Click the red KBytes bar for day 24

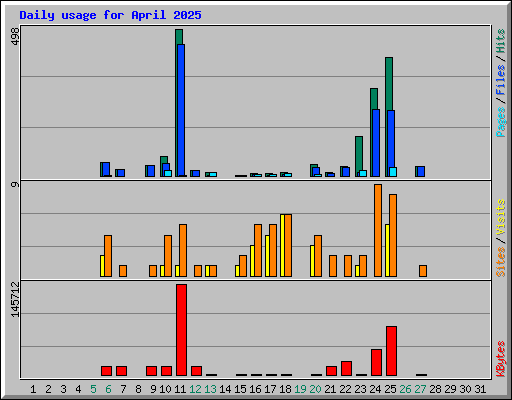(376, 363)
